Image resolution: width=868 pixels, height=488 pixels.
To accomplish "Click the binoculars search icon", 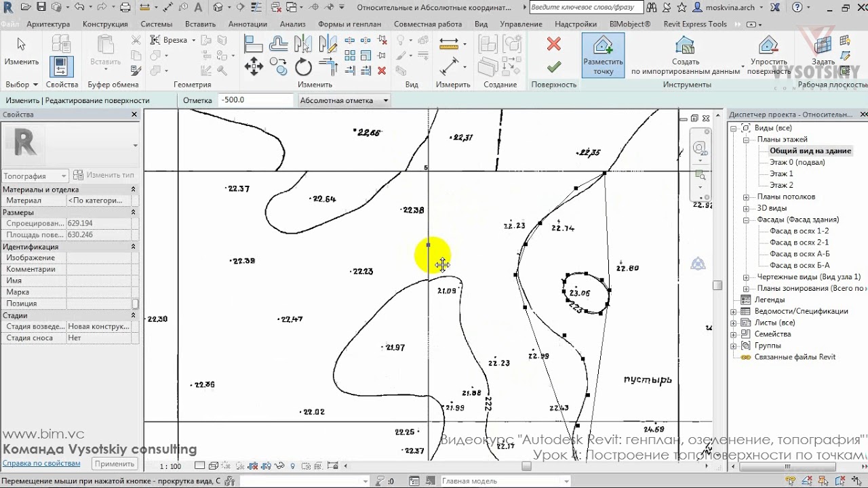I will coord(652,7).
